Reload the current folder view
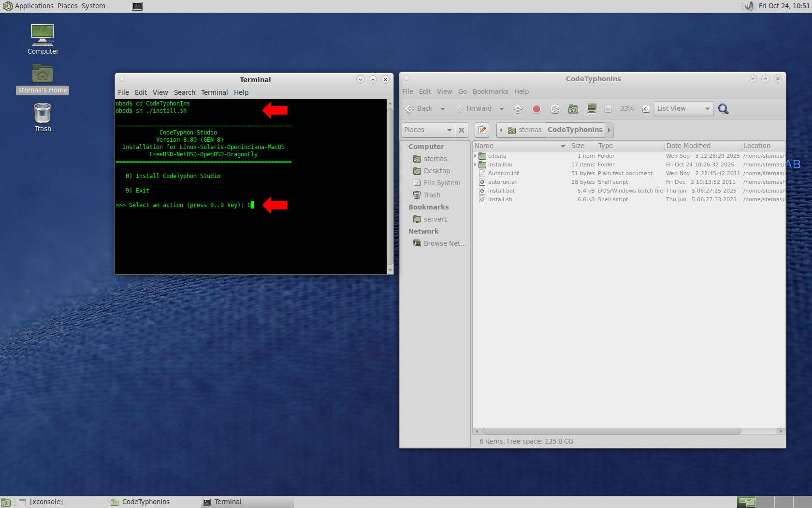Screen dimensions: 812x508 tap(554, 109)
